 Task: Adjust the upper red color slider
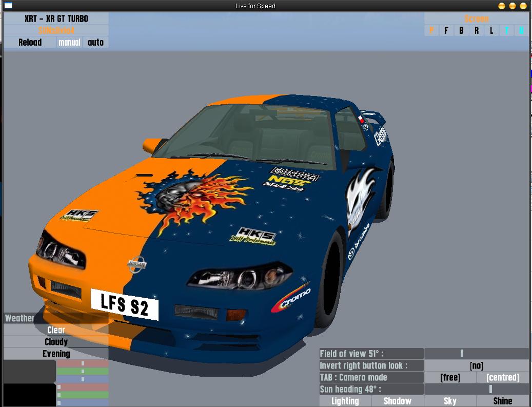point(83,363)
